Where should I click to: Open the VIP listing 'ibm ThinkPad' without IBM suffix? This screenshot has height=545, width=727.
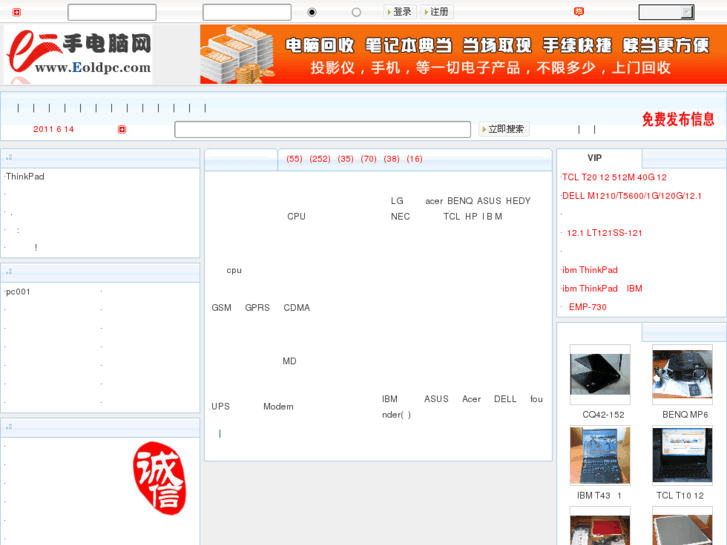point(590,270)
